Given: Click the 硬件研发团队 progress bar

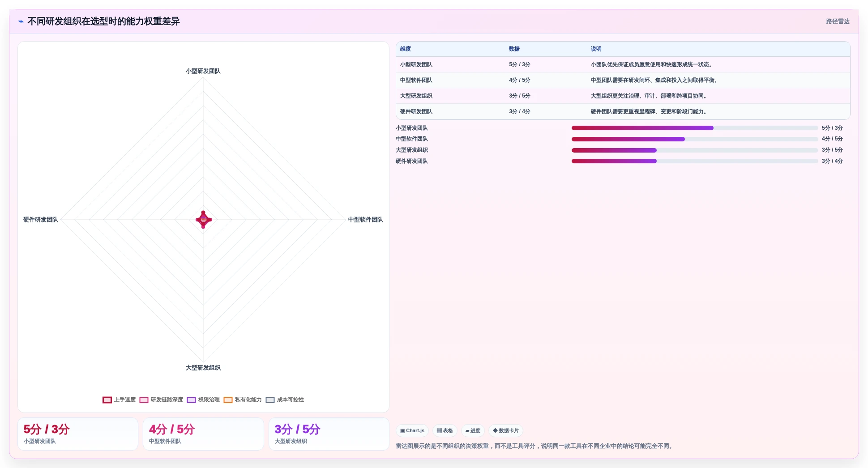Looking at the screenshot, I should pyautogui.click(x=695, y=161).
